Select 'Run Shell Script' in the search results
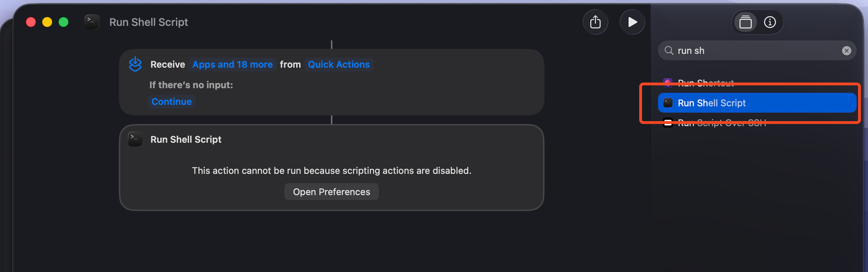The image size is (868, 272). (712, 103)
